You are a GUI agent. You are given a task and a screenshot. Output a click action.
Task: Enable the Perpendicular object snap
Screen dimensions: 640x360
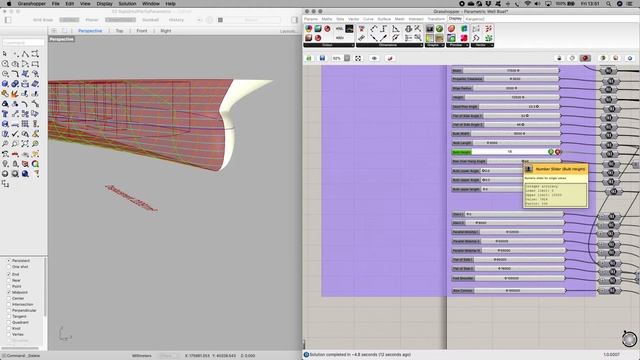[9, 310]
